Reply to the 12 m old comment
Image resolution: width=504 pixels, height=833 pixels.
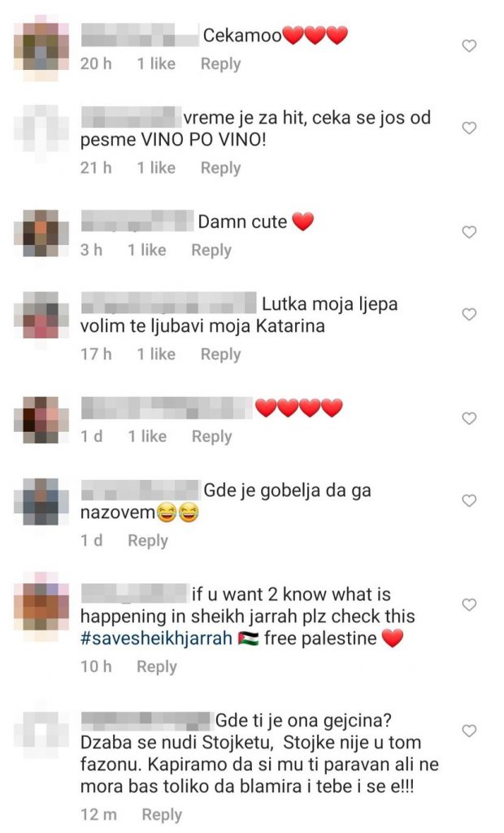click(x=162, y=814)
